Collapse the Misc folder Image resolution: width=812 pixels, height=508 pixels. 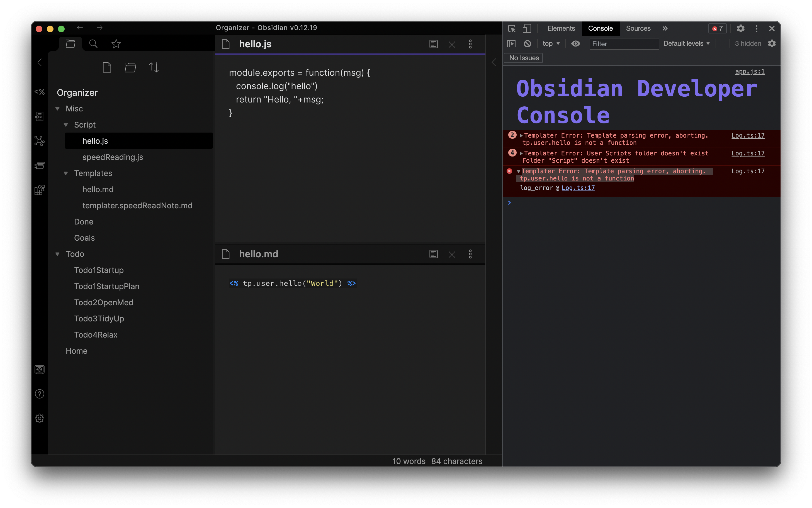[x=57, y=109]
